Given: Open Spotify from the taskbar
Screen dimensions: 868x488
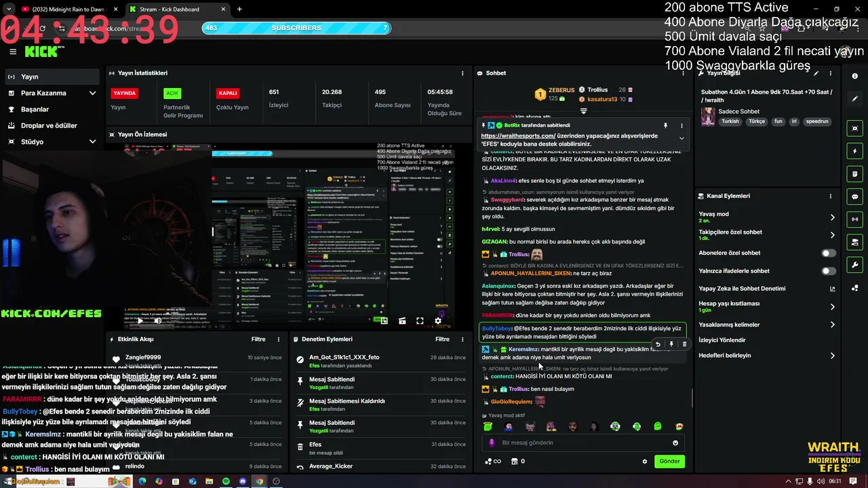Looking at the screenshot, I should pyautogui.click(x=226, y=481).
